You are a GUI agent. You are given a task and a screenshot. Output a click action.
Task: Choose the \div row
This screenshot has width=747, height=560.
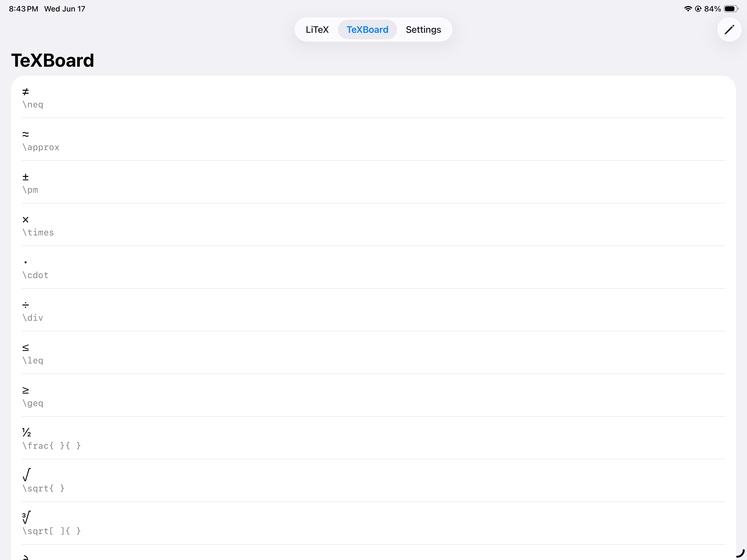(x=373, y=310)
